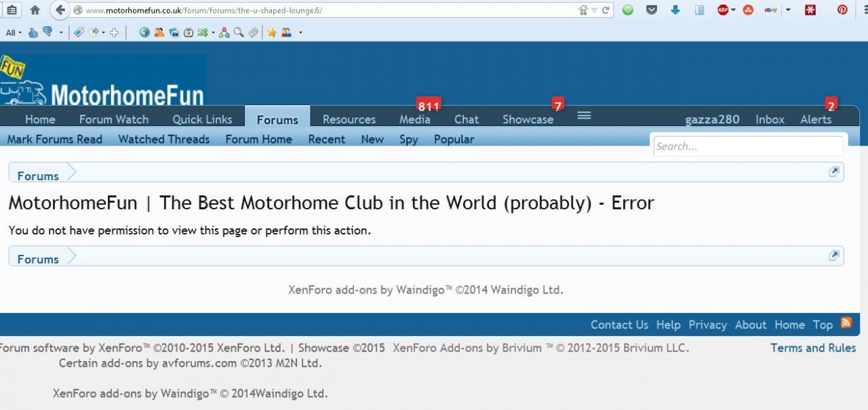Open downloads with the blue arrow icon
The width and height of the screenshot is (868, 410).
point(675,10)
